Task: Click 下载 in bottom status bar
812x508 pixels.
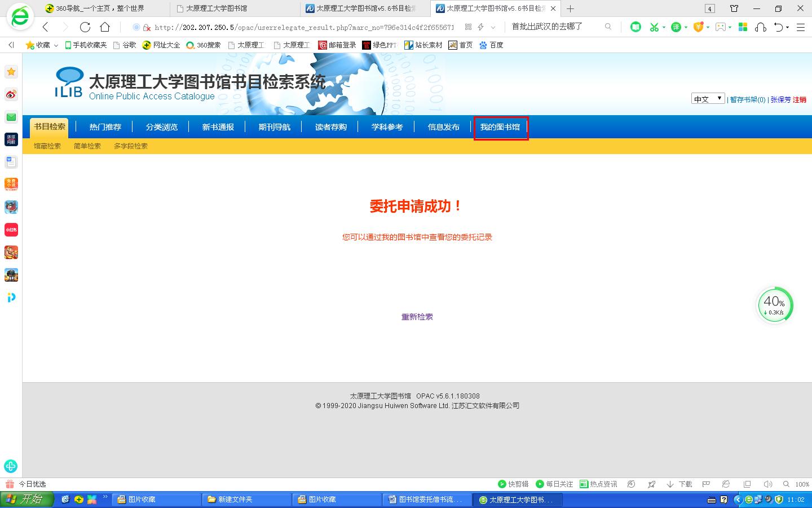Action: pos(679,484)
